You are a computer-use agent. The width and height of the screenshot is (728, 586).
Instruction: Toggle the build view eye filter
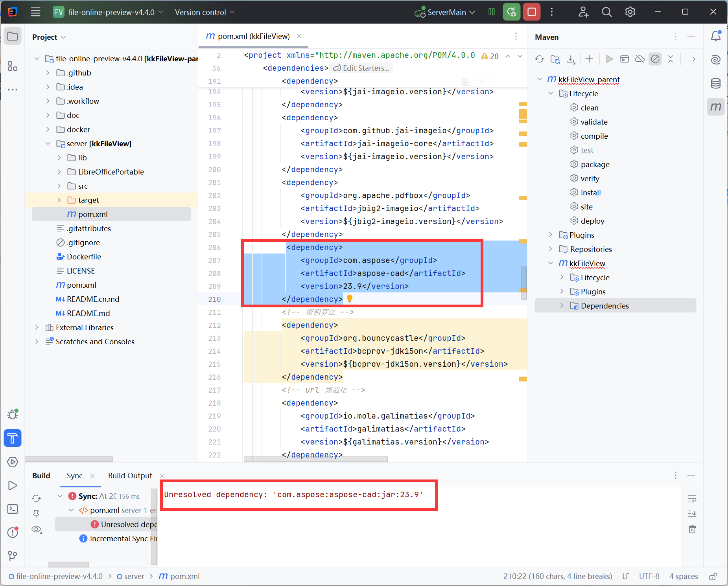[36, 529]
